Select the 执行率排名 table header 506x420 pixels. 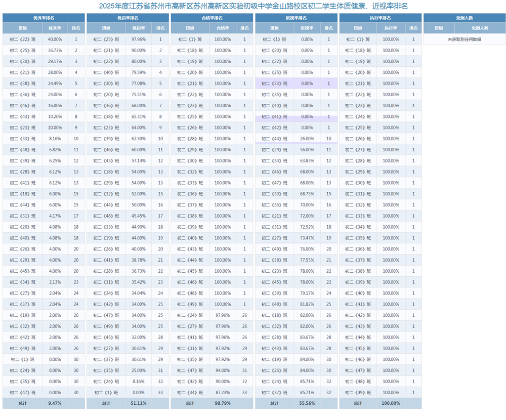coord(381,18)
